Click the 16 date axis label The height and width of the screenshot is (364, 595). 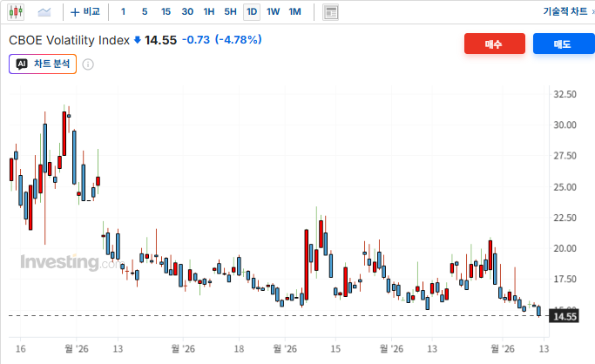point(21,348)
